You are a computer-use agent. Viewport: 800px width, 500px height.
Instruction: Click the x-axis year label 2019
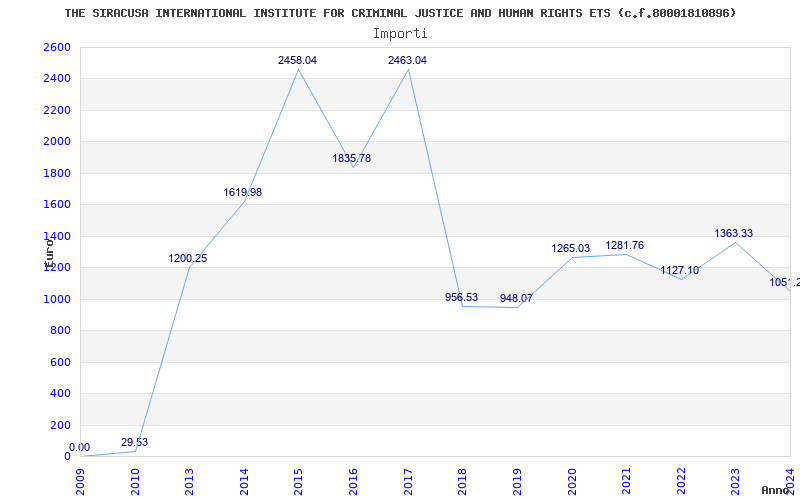click(x=517, y=481)
